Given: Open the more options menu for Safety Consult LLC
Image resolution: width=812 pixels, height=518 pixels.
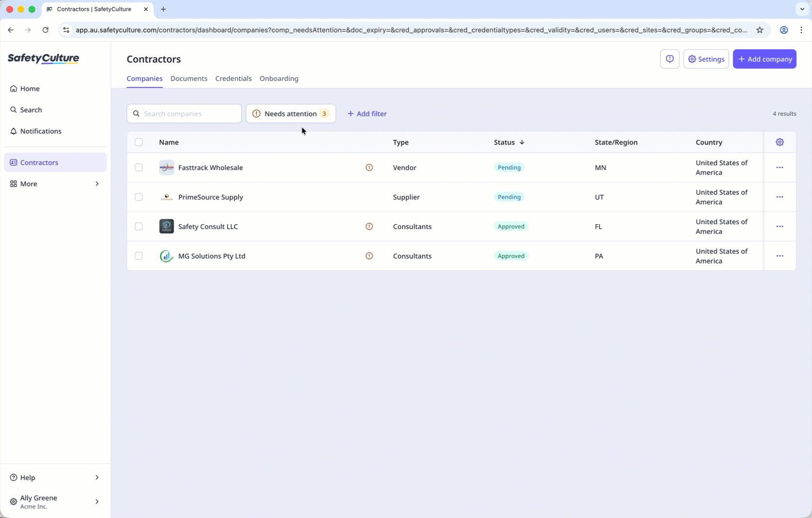Looking at the screenshot, I should click(780, 227).
